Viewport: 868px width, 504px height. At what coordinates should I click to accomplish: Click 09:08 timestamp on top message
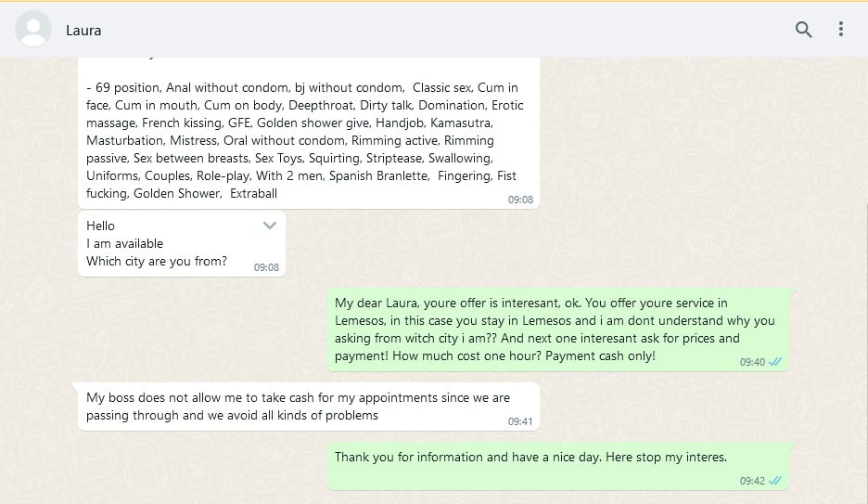point(520,200)
